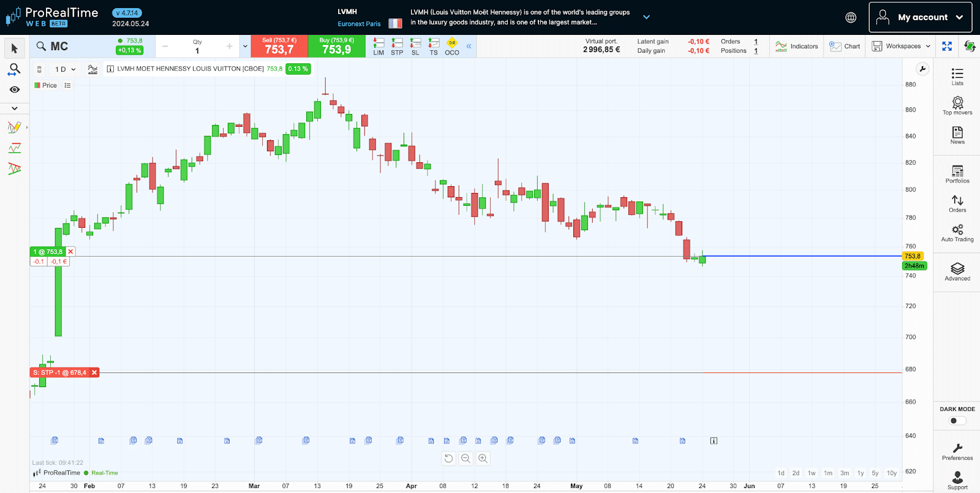The height and width of the screenshot is (493, 980).
Task: Open Preferences
Action: pos(957,452)
